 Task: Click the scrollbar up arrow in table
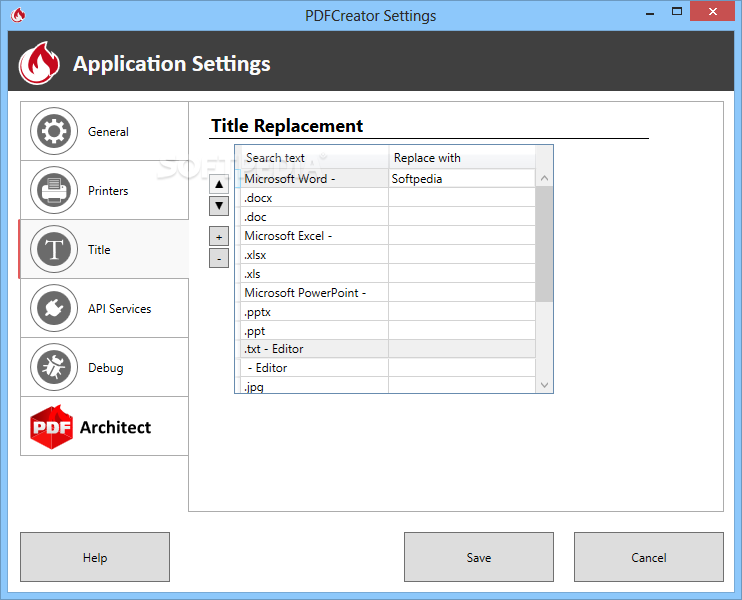[544, 178]
